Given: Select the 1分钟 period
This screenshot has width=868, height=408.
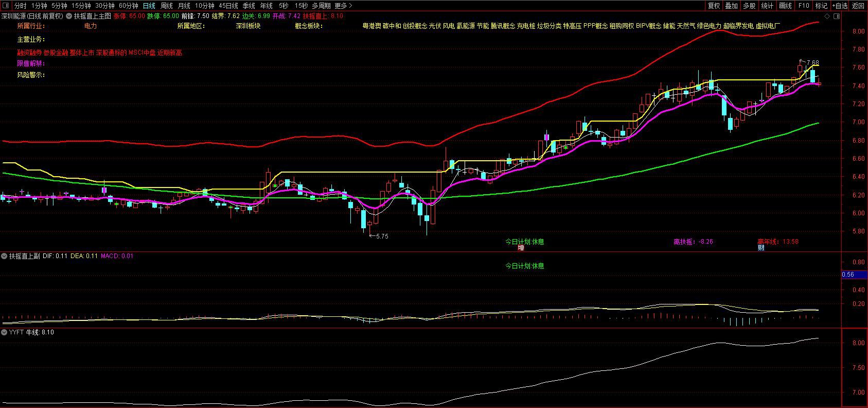Looking at the screenshot, I should 39,6.
